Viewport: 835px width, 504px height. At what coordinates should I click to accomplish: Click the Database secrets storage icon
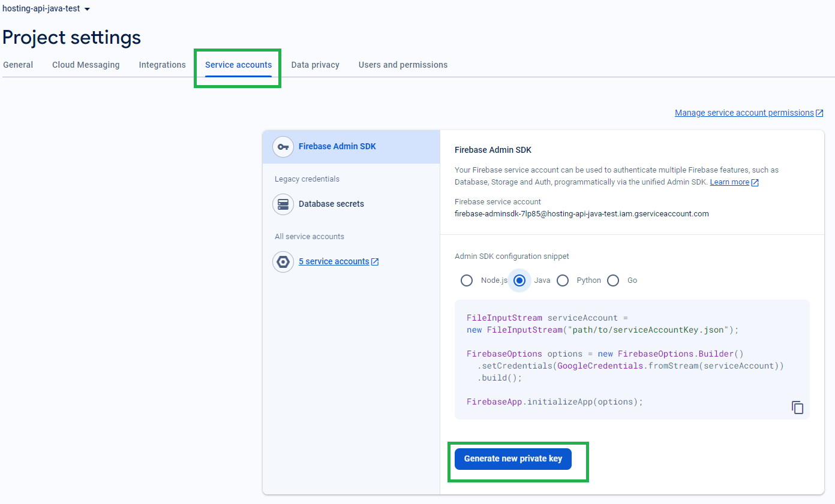(x=283, y=204)
